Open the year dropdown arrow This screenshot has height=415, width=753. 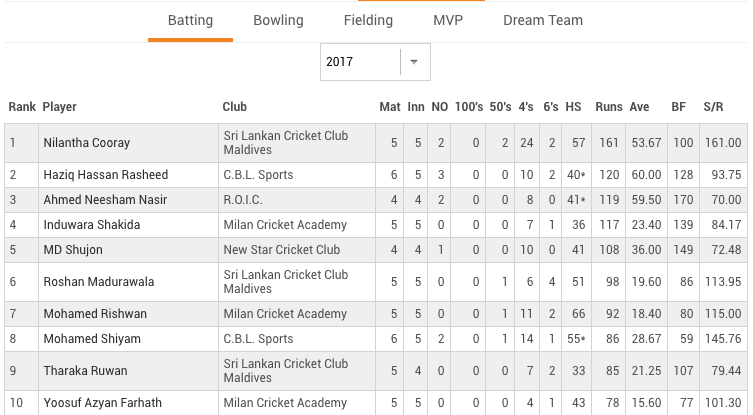(x=414, y=62)
